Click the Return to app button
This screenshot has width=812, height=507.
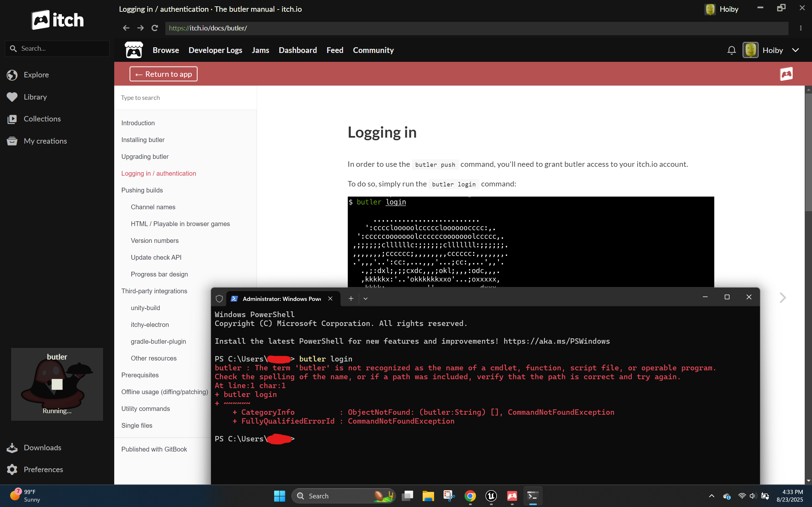163,74
